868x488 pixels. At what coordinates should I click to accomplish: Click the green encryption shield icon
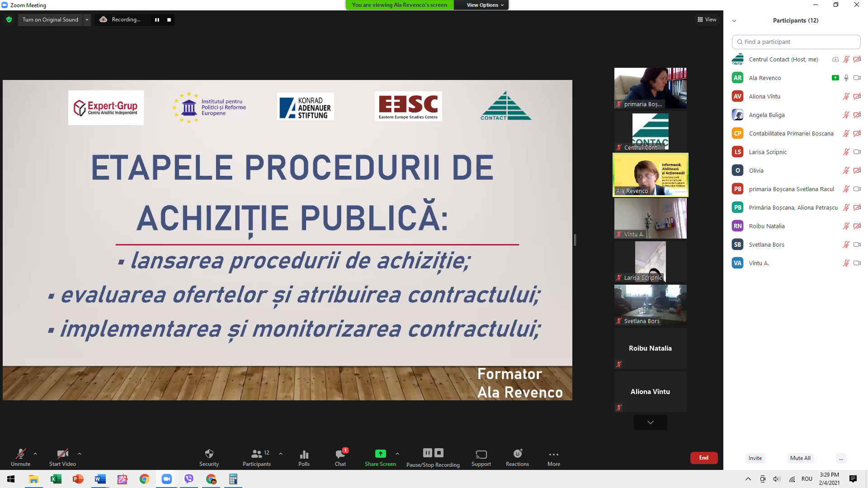click(9, 19)
